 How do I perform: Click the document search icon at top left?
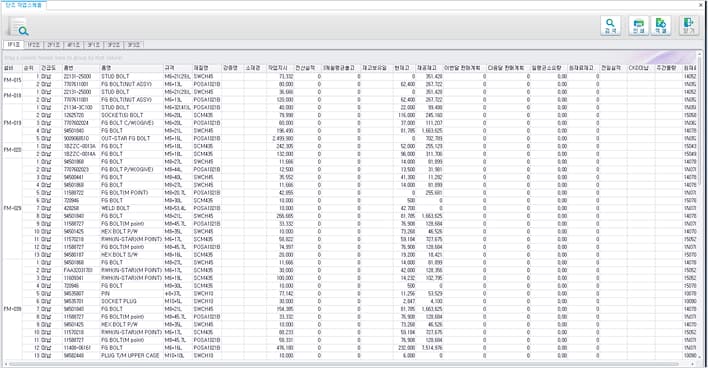(19, 27)
